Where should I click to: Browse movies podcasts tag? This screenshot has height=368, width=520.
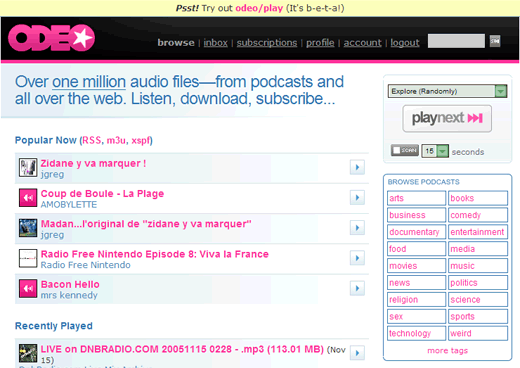[416, 266]
